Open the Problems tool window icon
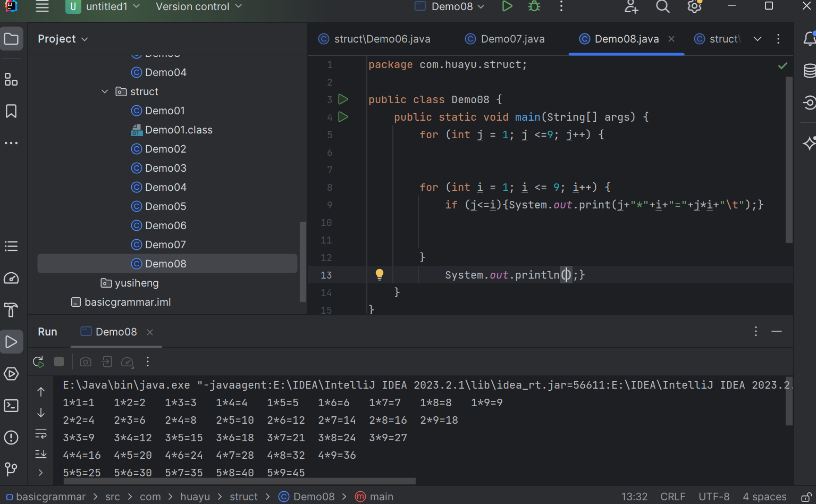Viewport: 816px width, 504px height. (11, 438)
